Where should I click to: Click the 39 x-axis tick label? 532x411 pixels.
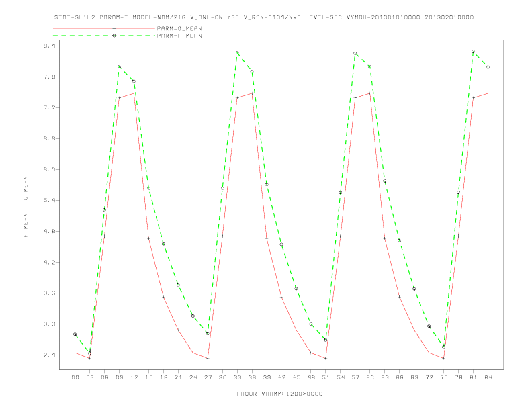click(x=267, y=377)
